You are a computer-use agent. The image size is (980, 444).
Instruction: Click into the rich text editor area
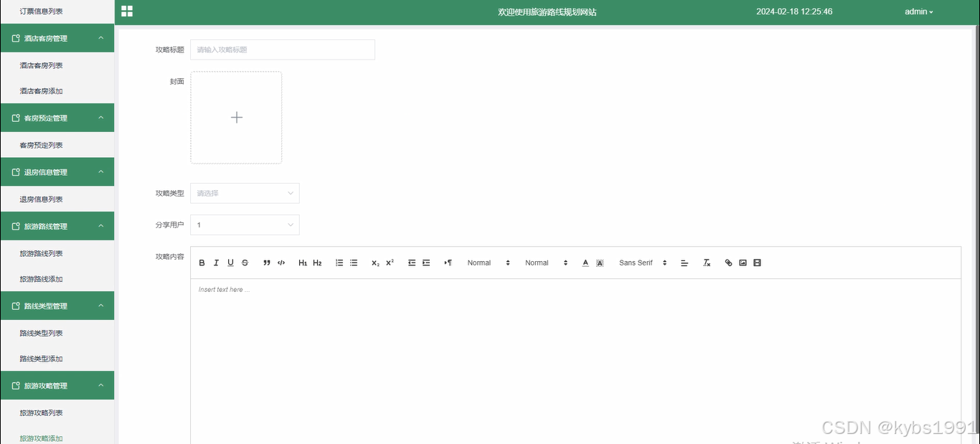point(575,362)
